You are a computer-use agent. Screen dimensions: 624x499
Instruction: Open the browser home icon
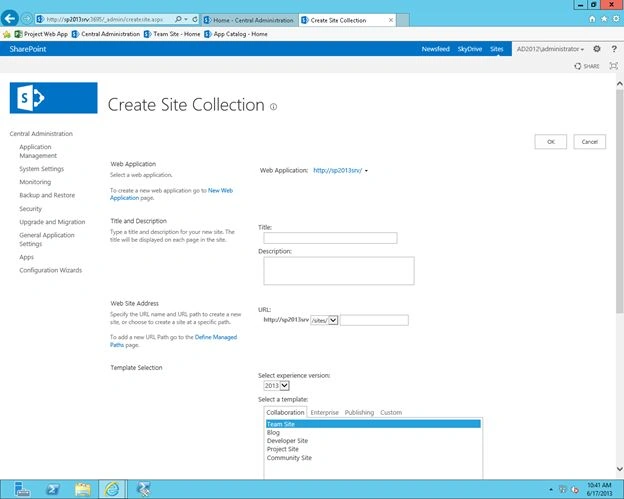click(592, 19)
